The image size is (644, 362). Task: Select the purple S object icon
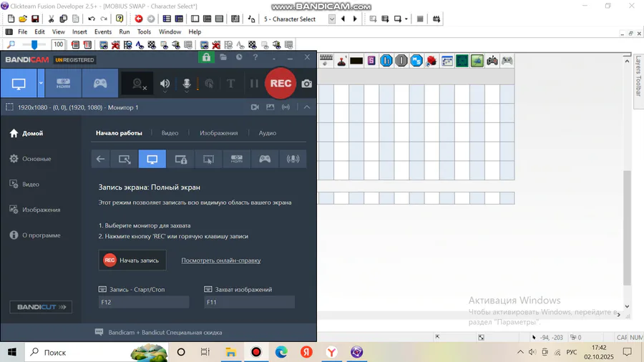pyautogui.click(x=371, y=61)
